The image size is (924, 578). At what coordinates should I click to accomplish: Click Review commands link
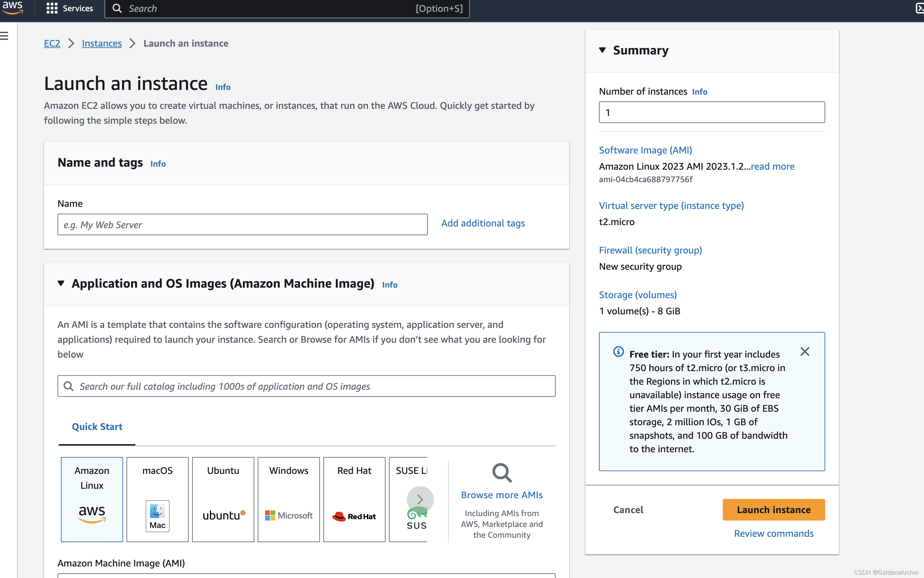pyautogui.click(x=774, y=534)
